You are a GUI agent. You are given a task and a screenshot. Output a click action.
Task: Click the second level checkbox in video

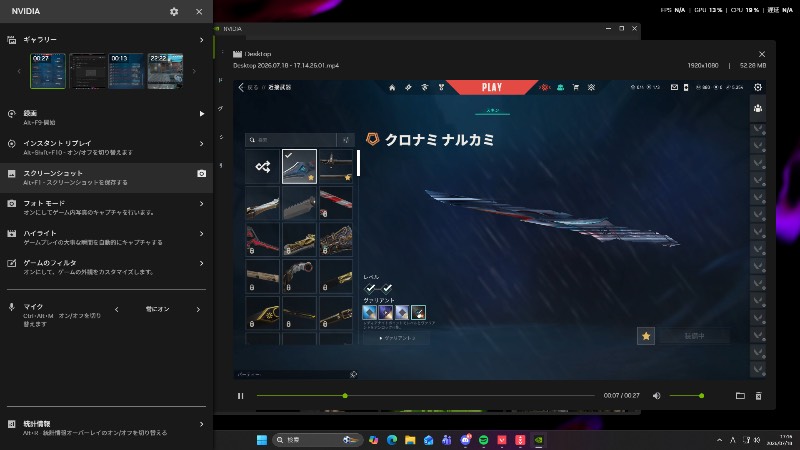tap(387, 288)
